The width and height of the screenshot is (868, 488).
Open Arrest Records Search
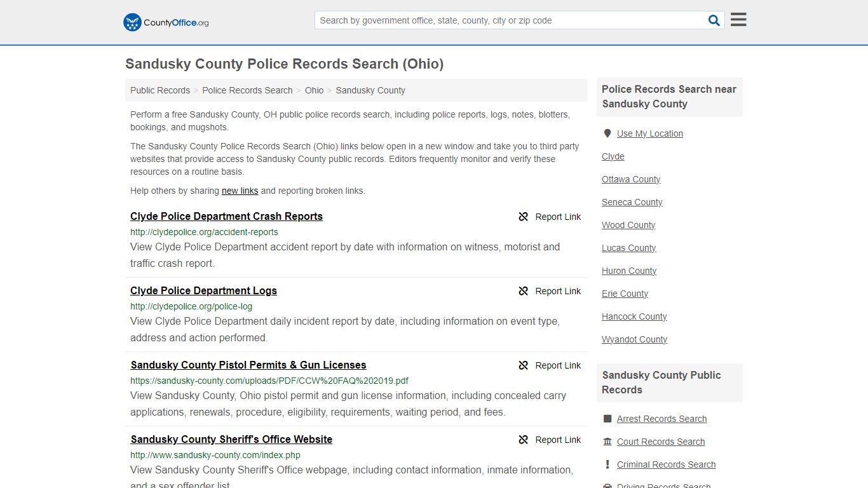(x=662, y=419)
